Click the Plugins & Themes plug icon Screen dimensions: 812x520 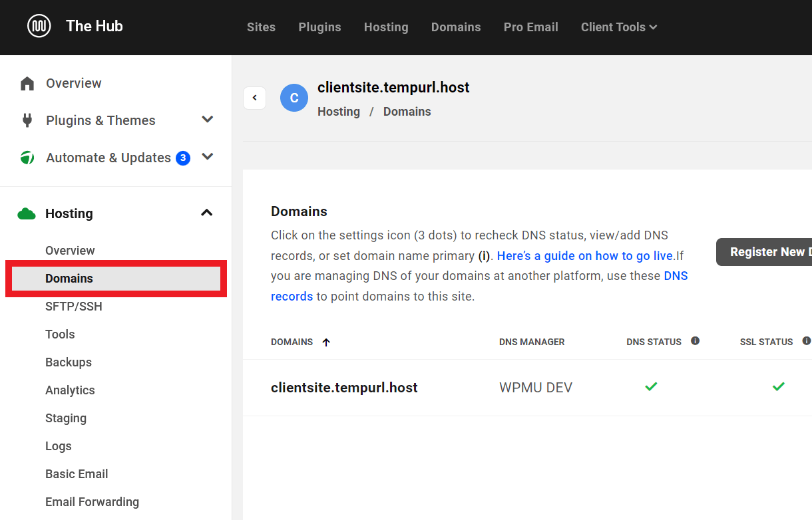point(27,120)
